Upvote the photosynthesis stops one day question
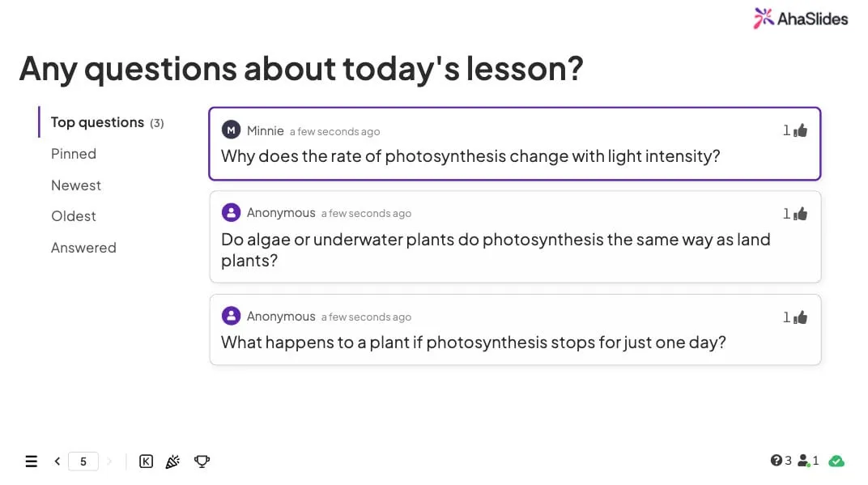The height and width of the screenshot is (485, 868). pos(800,317)
